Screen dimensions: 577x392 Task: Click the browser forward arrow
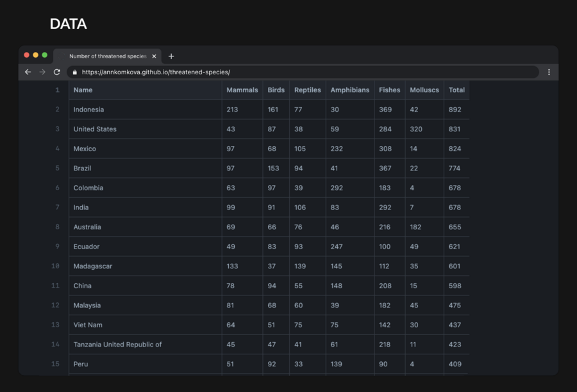click(x=42, y=72)
